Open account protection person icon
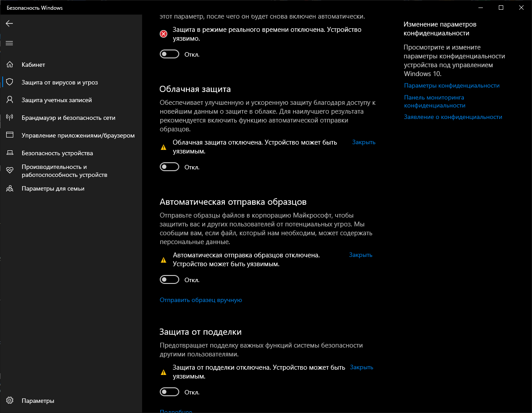Viewport: 532px width, 413px height. [10, 100]
